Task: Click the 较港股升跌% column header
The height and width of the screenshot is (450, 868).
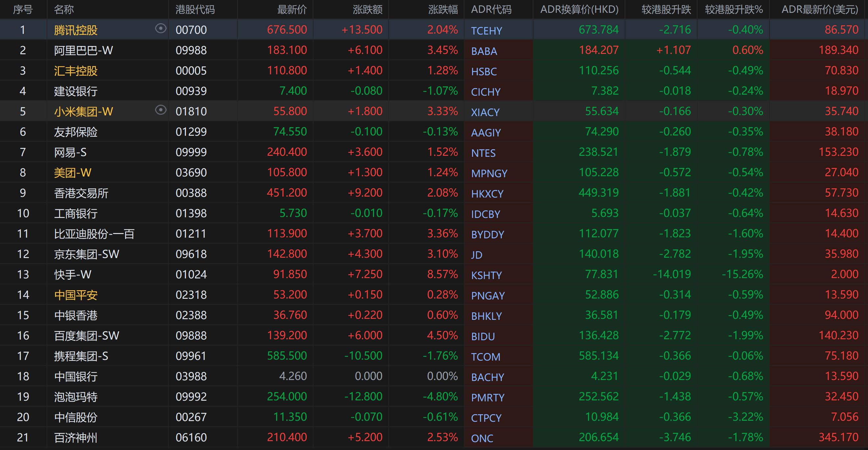Action: [733, 10]
